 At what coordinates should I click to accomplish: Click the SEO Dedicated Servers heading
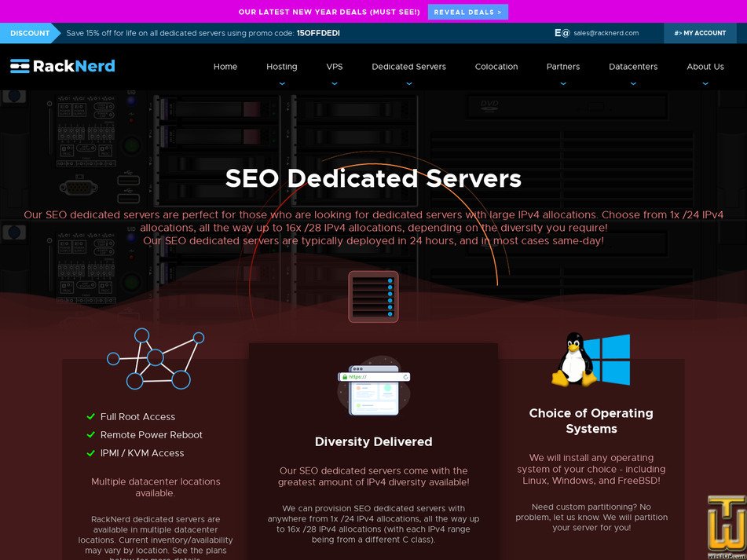(x=374, y=178)
